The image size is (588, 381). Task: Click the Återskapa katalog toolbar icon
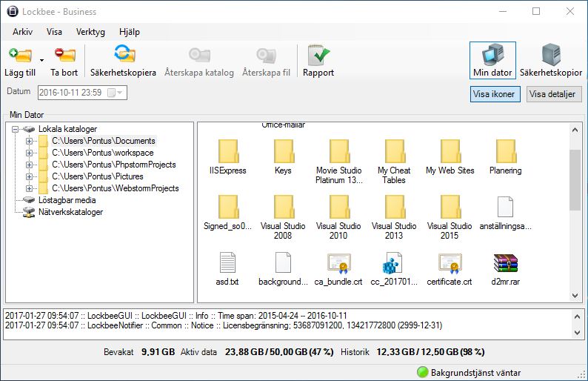coord(199,55)
